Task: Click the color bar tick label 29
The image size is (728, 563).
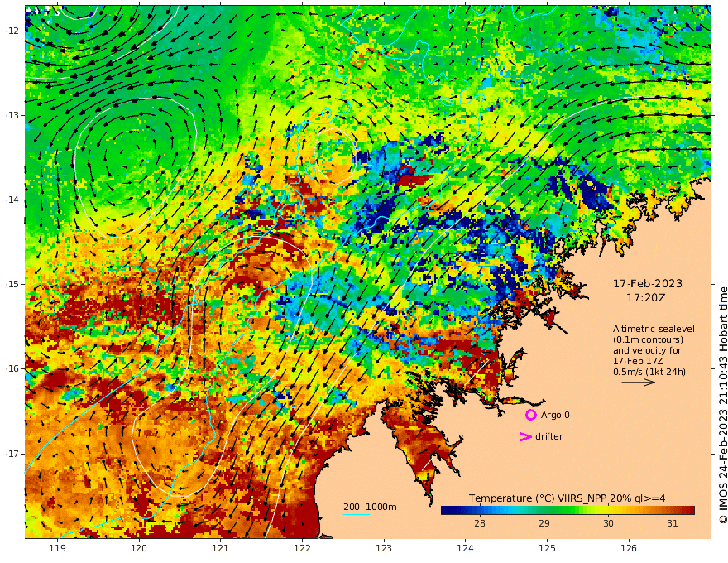Action: point(544,523)
